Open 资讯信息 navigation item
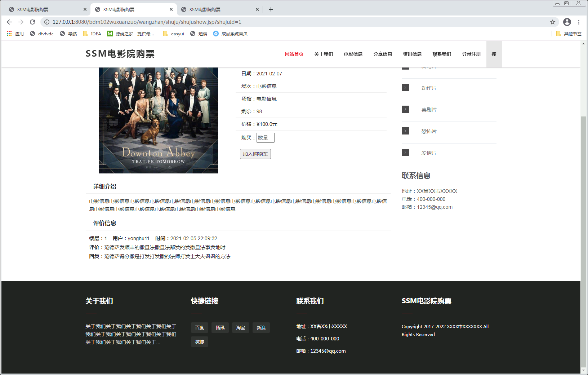 412,54
